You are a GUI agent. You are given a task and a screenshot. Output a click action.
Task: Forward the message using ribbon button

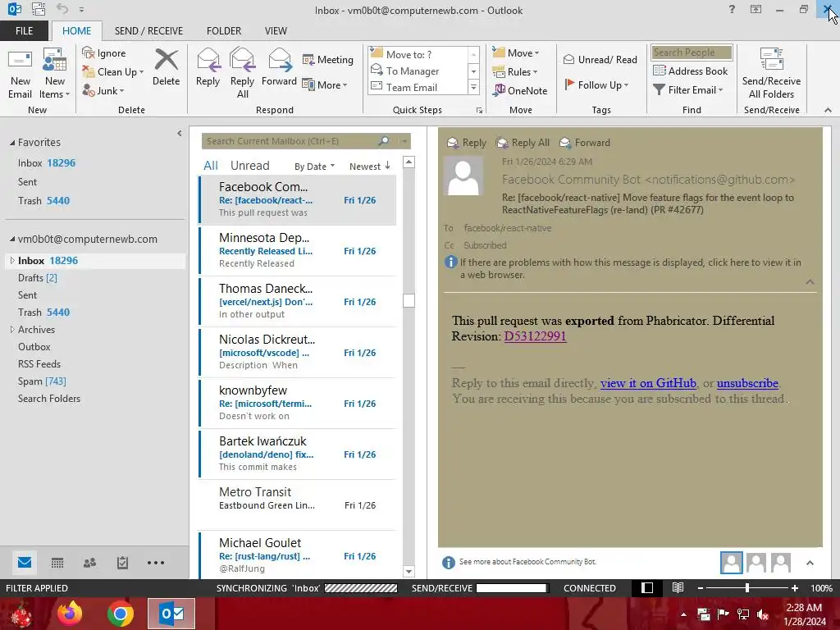coord(279,67)
